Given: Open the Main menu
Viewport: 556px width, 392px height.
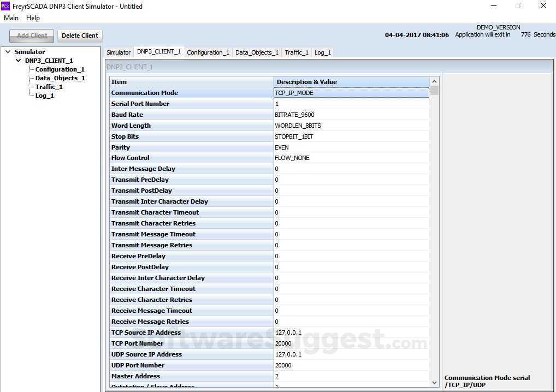Looking at the screenshot, I should tap(11, 17).
